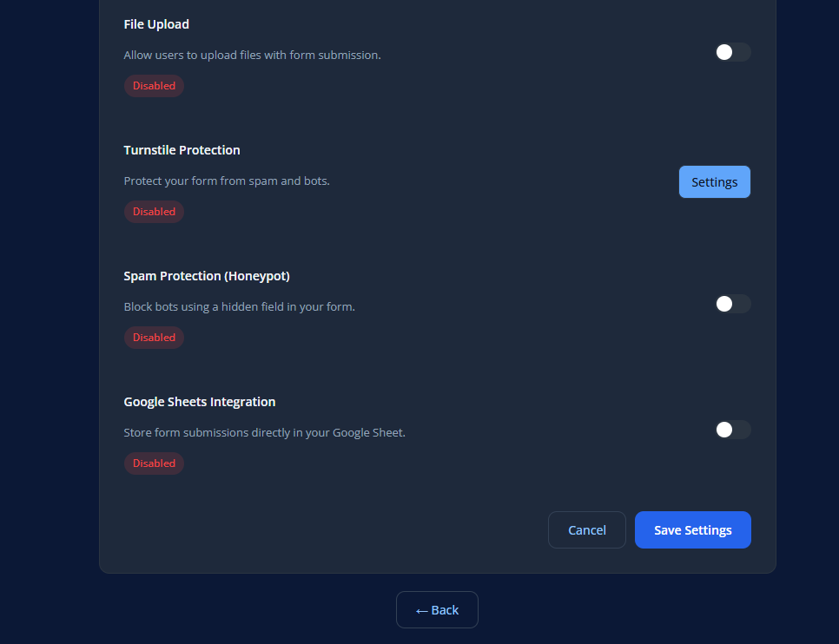Click the spam and bots protection description

[x=226, y=181]
